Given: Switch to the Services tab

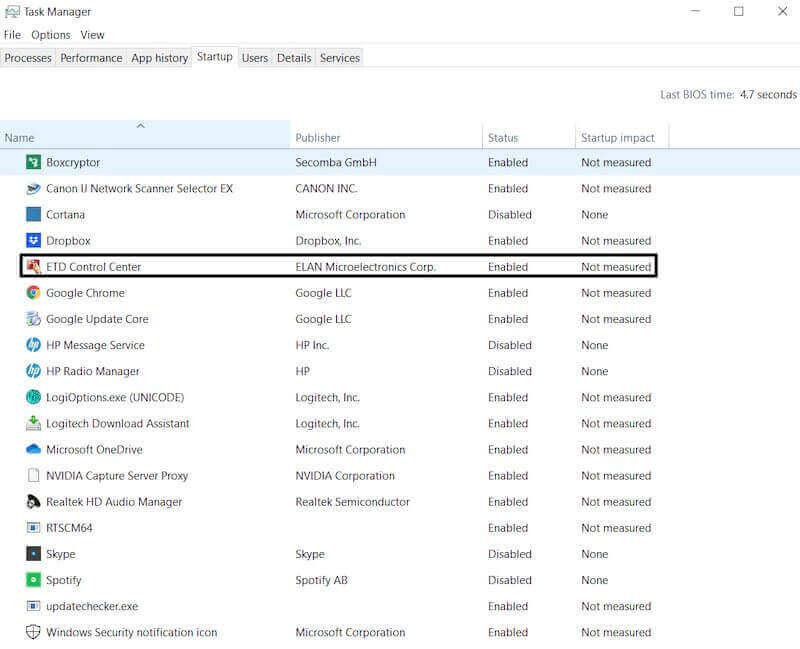Looking at the screenshot, I should click(x=339, y=57).
